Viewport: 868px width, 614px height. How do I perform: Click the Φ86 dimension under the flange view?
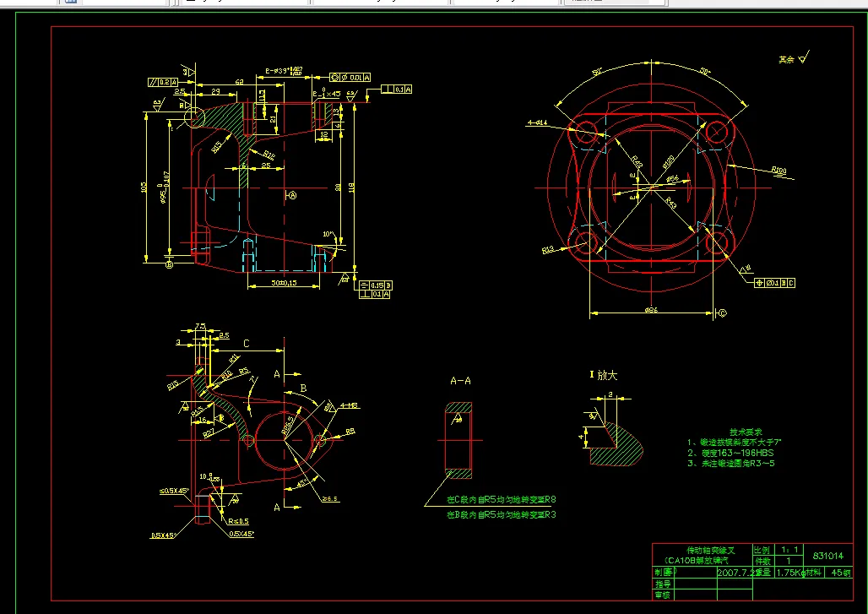(x=652, y=310)
